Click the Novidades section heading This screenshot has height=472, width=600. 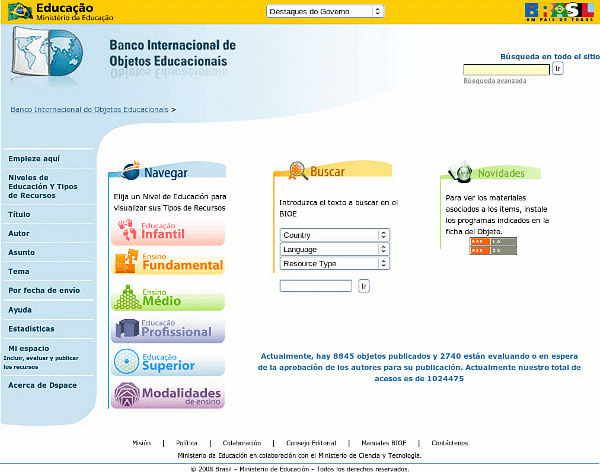point(501,173)
